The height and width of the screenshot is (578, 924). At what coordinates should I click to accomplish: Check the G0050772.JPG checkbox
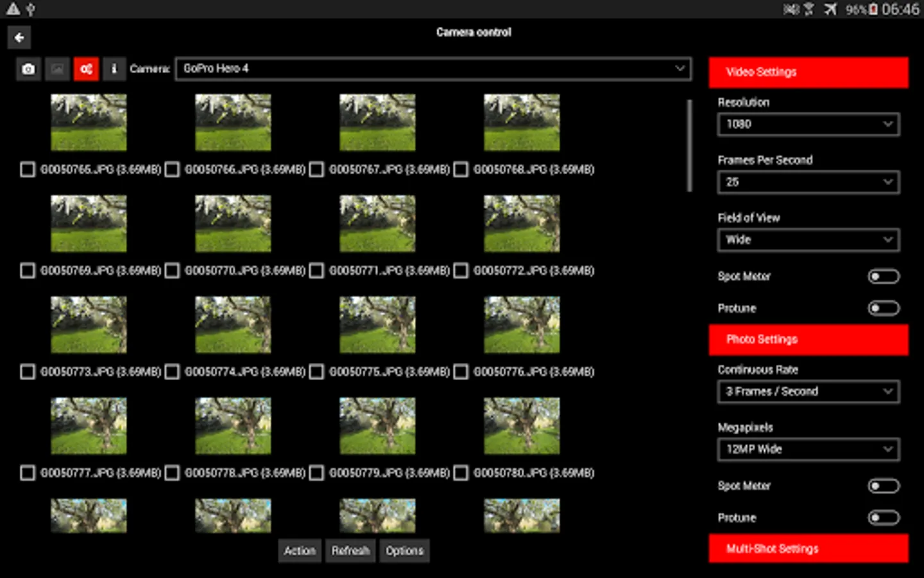pyautogui.click(x=461, y=270)
